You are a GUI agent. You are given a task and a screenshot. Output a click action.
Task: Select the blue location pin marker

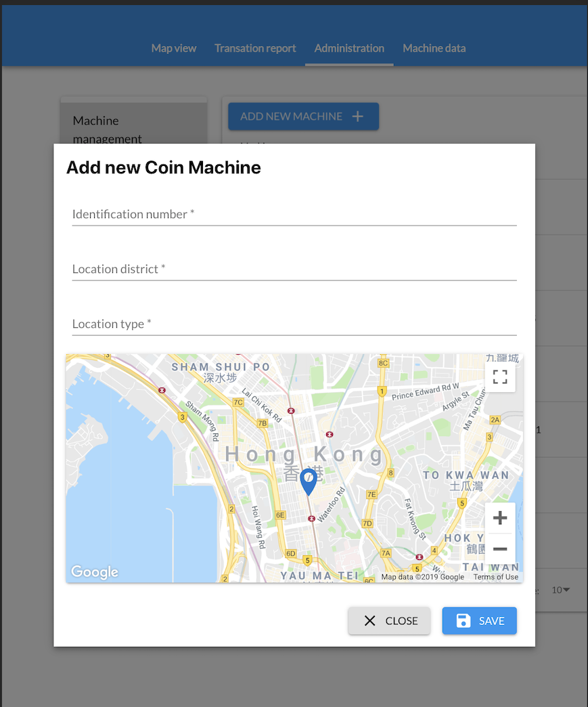point(309,479)
